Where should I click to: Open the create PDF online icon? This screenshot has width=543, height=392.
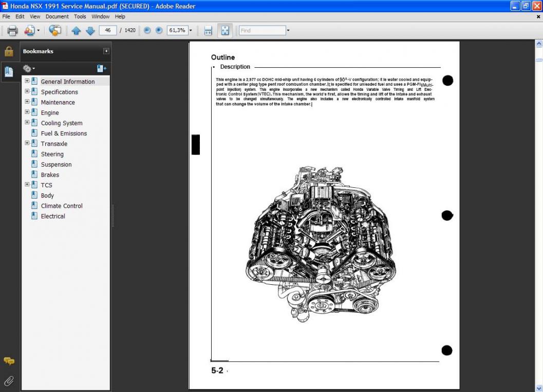coord(29,31)
